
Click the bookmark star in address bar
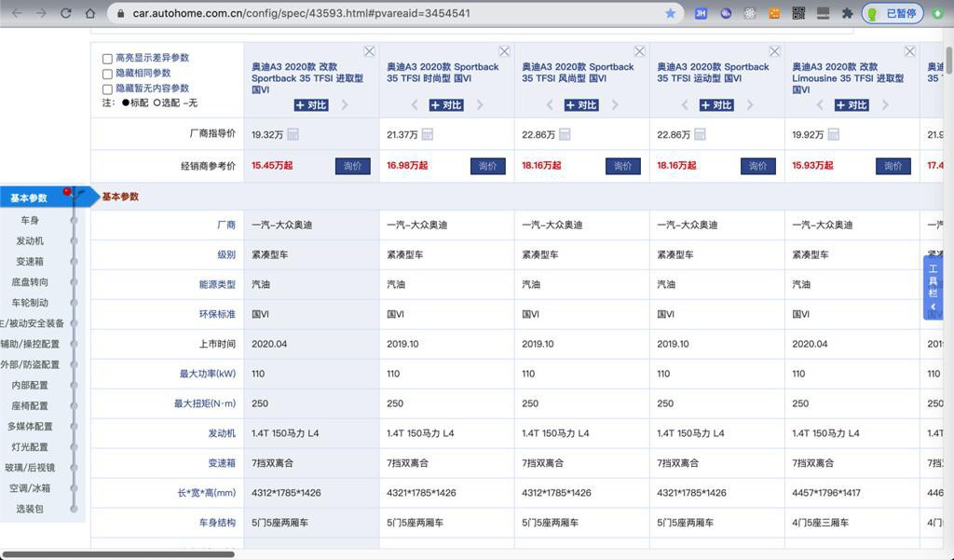click(x=670, y=13)
